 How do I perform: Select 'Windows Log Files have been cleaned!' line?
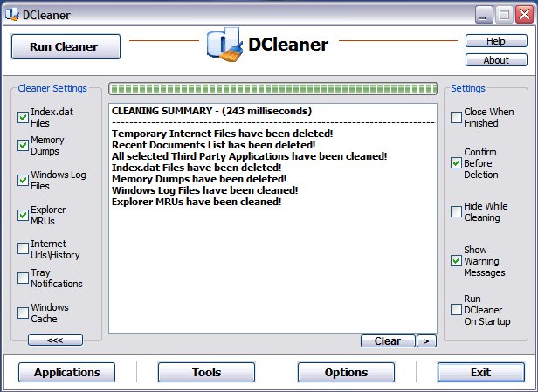tap(205, 190)
